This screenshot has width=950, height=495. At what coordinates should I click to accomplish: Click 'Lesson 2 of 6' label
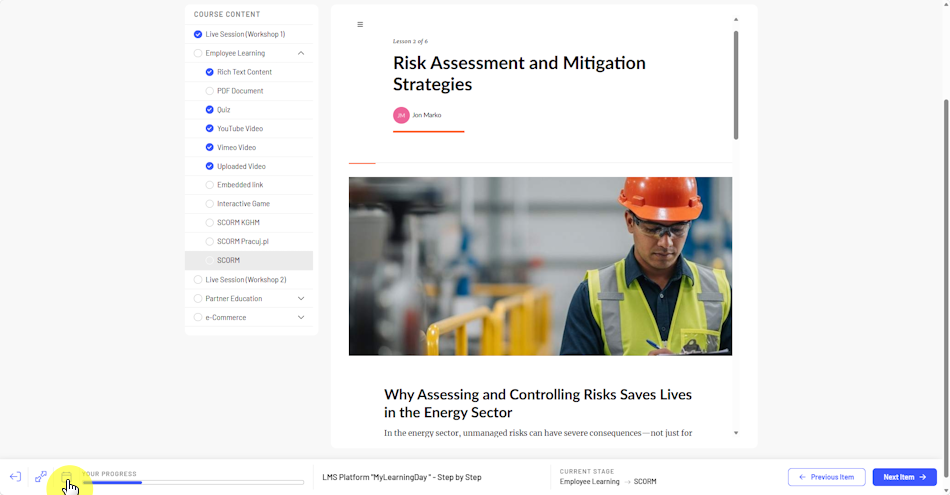click(410, 41)
